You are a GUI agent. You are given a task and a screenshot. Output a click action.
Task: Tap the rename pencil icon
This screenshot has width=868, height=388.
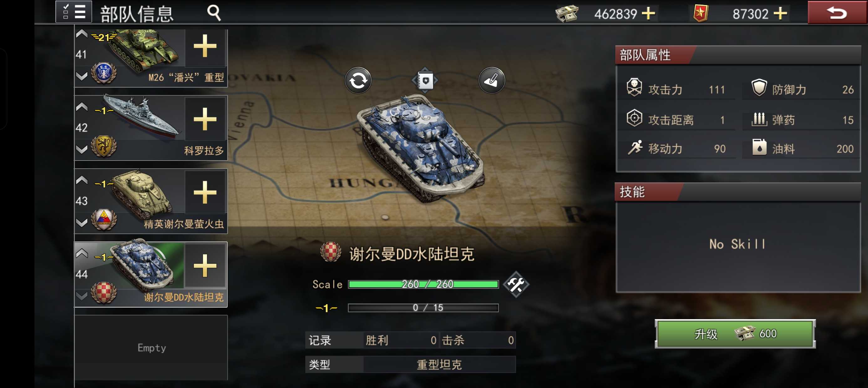pos(492,80)
